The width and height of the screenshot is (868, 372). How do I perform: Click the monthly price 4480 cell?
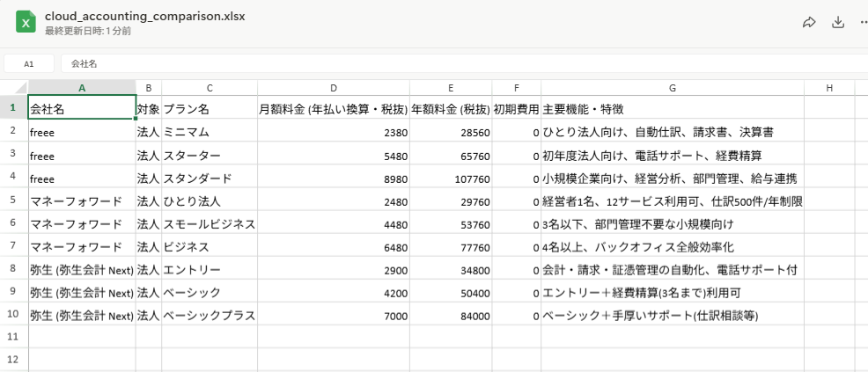334,222
